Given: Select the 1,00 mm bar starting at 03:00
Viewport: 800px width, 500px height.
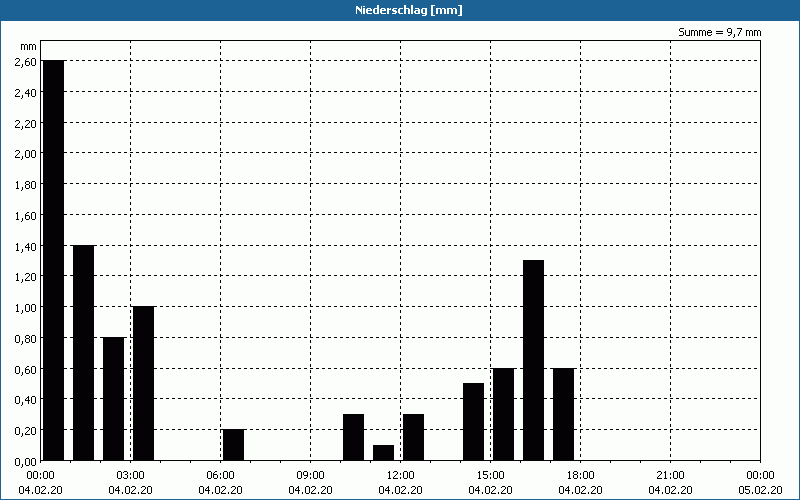Looking at the screenshot, I should point(143,383).
